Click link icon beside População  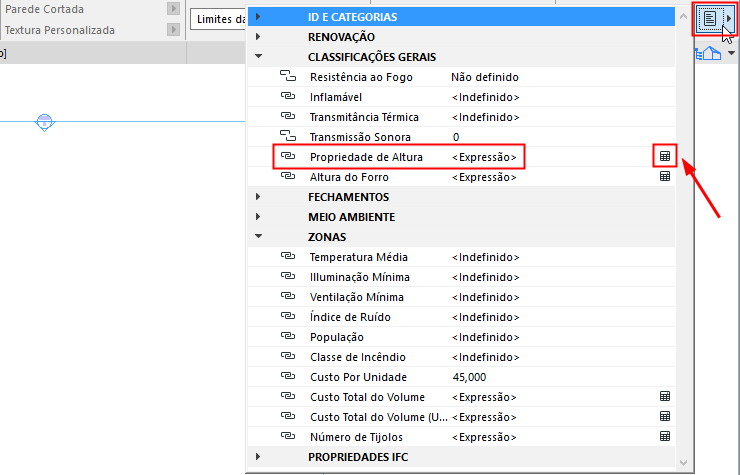(x=288, y=336)
